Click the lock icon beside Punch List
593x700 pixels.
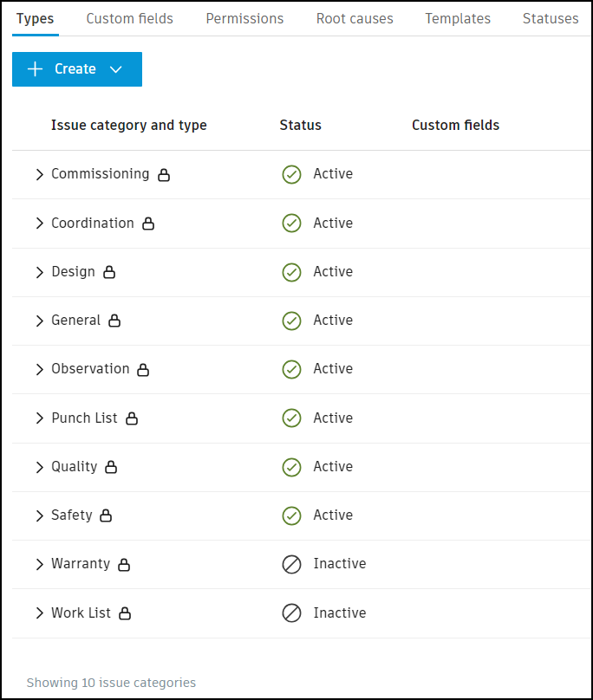(132, 418)
